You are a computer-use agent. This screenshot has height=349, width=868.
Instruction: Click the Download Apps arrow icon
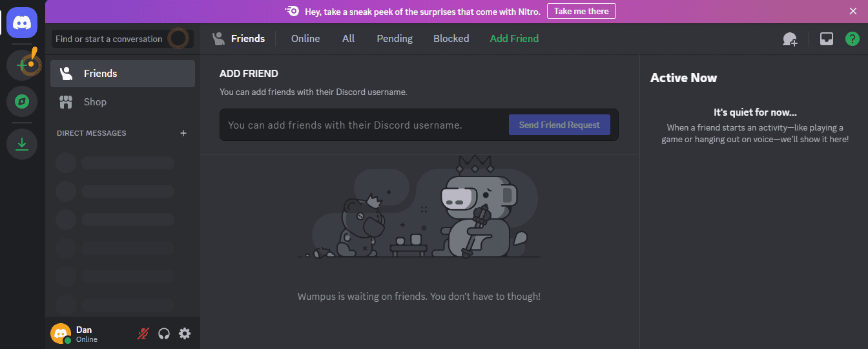(22, 143)
